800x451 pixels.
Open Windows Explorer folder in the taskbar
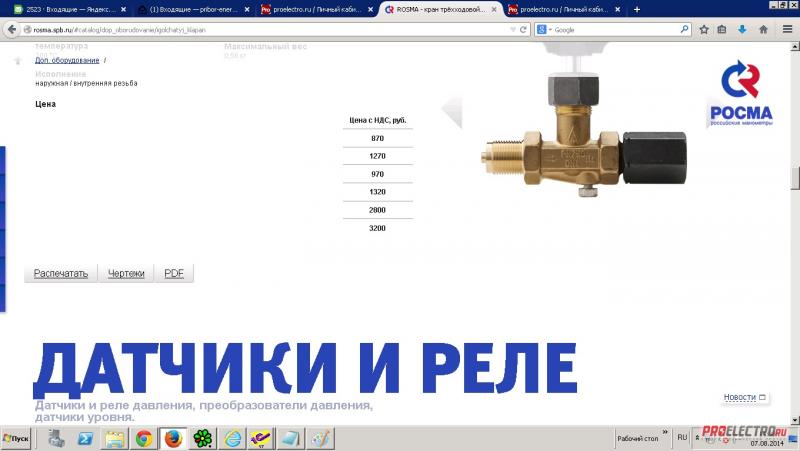coord(114,438)
